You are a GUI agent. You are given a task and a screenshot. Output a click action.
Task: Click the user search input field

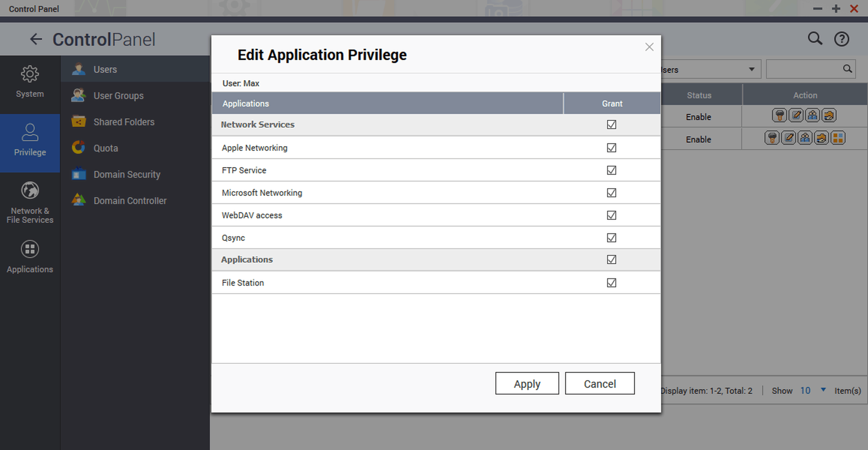coord(804,69)
